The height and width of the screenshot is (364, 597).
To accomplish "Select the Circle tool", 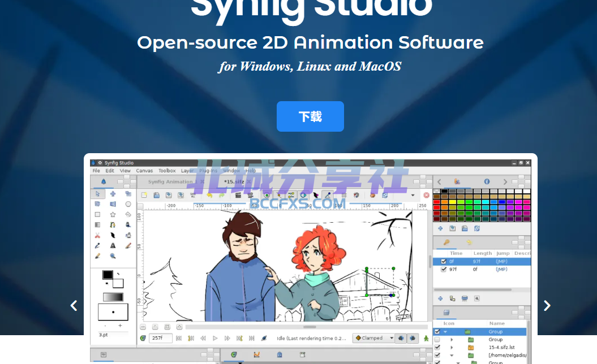I will coord(128,204).
